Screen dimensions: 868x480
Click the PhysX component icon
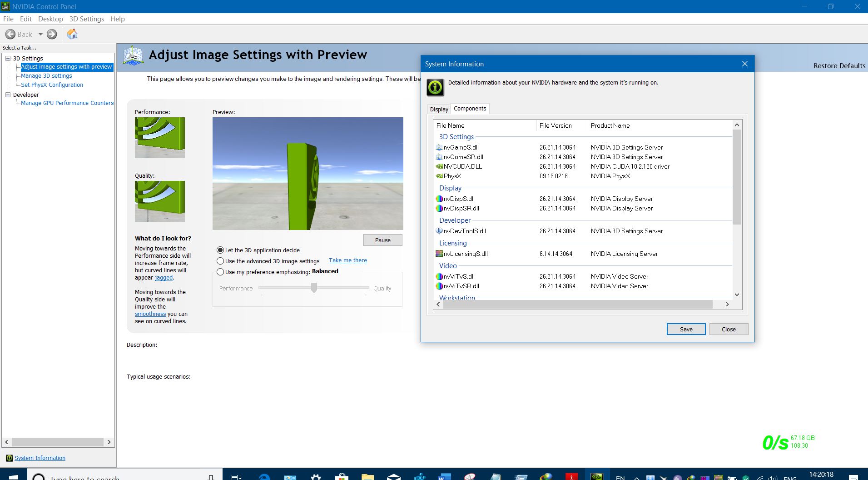(439, 176)
